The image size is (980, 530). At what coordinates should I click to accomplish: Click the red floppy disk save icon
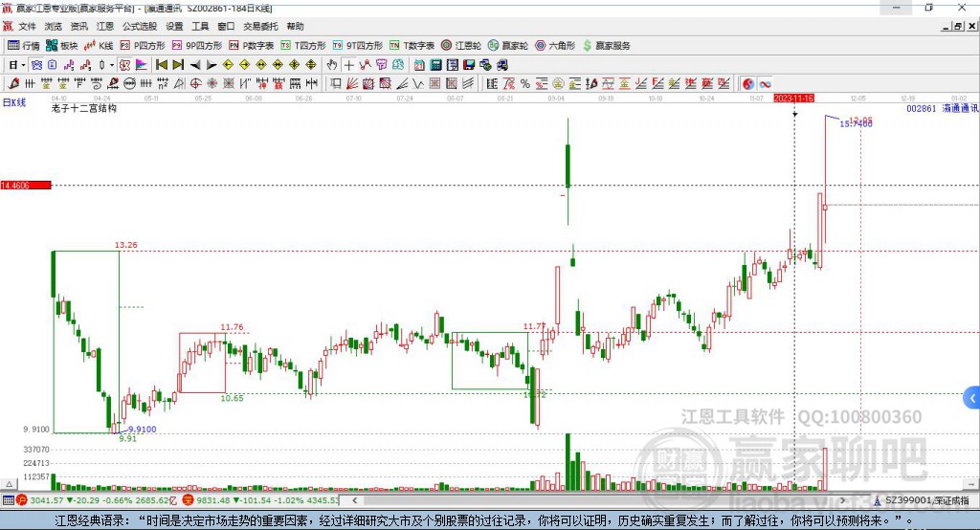pyautogui.click(x=469, y=65)
